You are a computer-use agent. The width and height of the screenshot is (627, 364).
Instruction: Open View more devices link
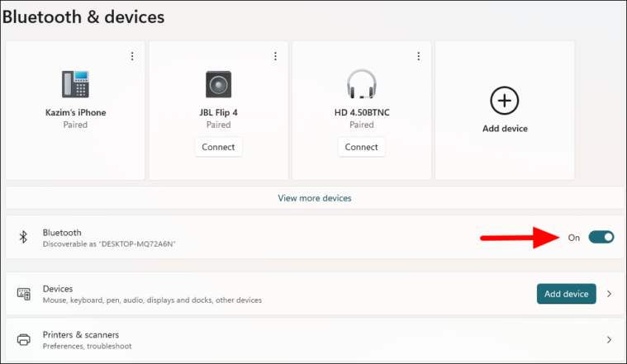click(x=315, y=198)
